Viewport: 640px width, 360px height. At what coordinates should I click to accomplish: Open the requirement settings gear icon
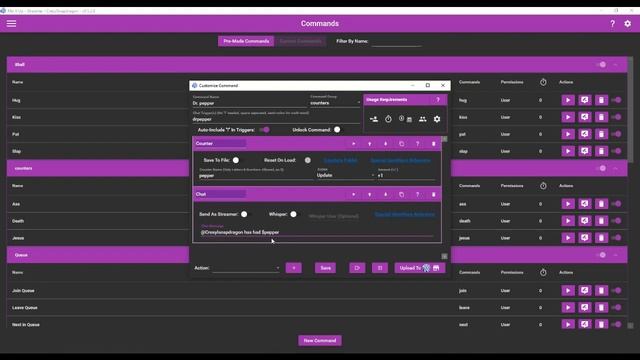437,119
